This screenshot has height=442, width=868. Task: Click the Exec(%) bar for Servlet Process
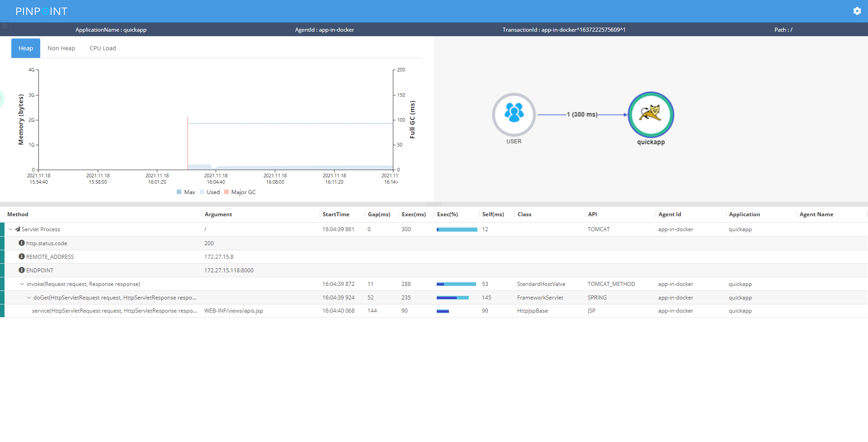(x=457, y=229)
